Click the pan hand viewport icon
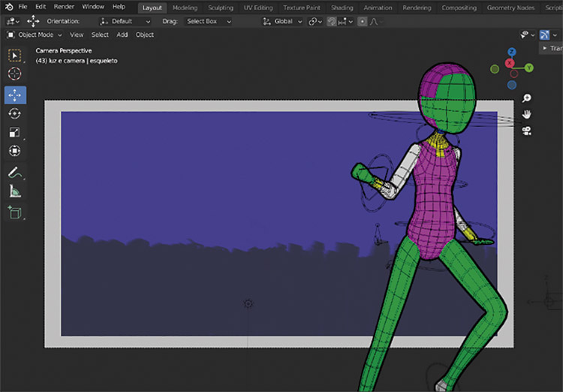563x392 pixels. tap(527, 114)
